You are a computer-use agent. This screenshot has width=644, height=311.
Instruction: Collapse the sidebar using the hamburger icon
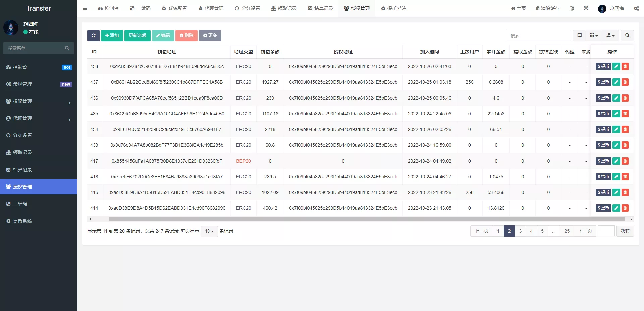point(85,8)
